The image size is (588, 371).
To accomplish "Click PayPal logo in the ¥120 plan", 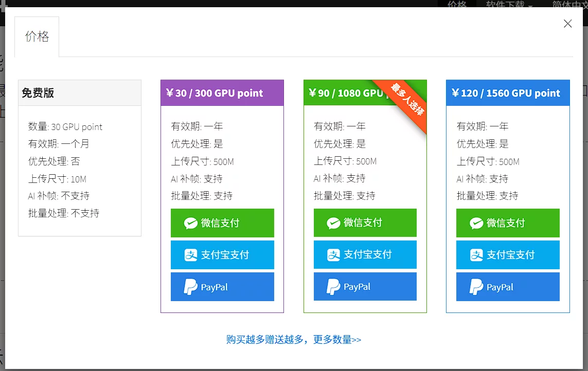I will tap(476, 287).
